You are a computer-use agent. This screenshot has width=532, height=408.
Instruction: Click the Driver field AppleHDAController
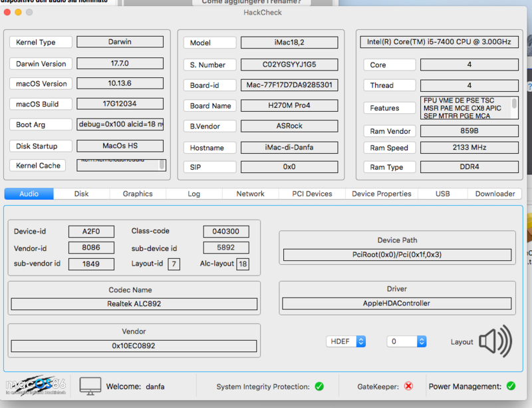[x=396, y=304]
